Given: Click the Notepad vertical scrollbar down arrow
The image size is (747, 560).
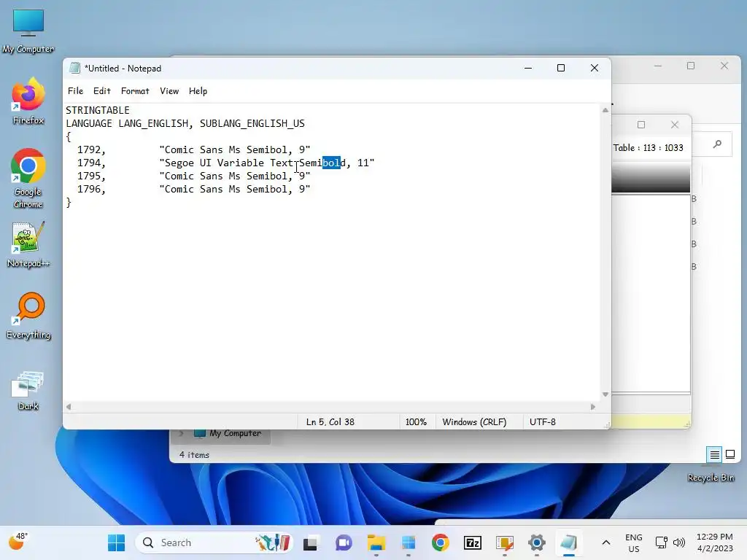Looking at the screenshot, I should (x=605, y=394).
